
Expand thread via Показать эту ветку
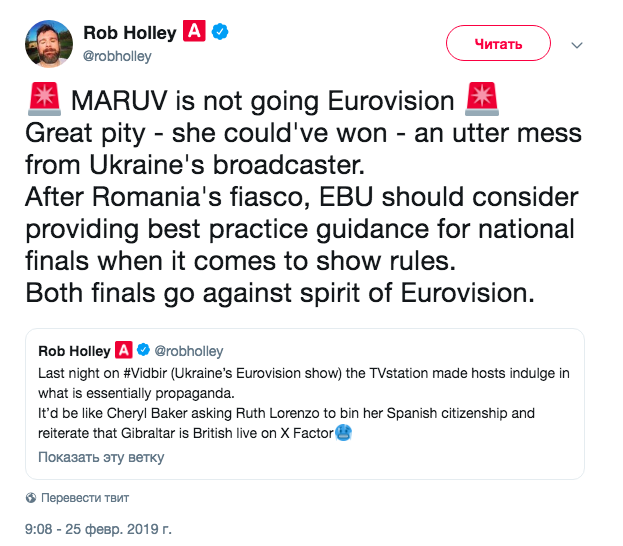(101, 457)
